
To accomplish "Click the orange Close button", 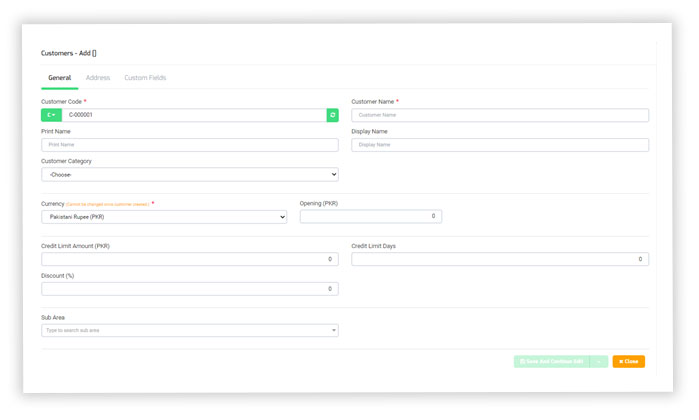I will tap(629, 361).
